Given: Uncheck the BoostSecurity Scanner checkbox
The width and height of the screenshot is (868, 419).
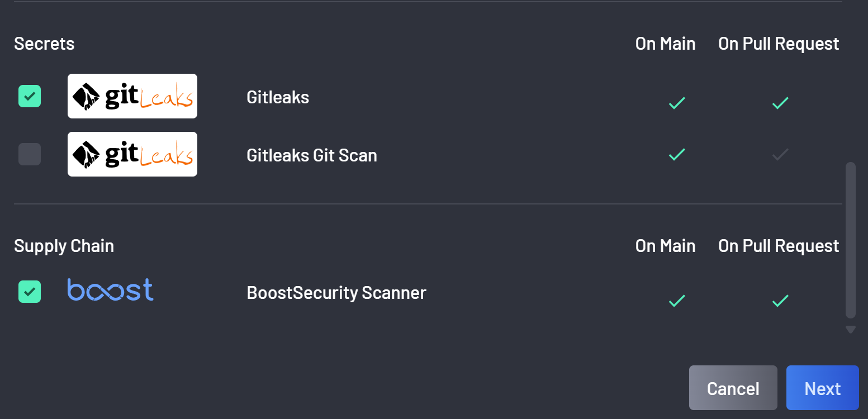Looking at the screenshot, I should tap(30, 292).
